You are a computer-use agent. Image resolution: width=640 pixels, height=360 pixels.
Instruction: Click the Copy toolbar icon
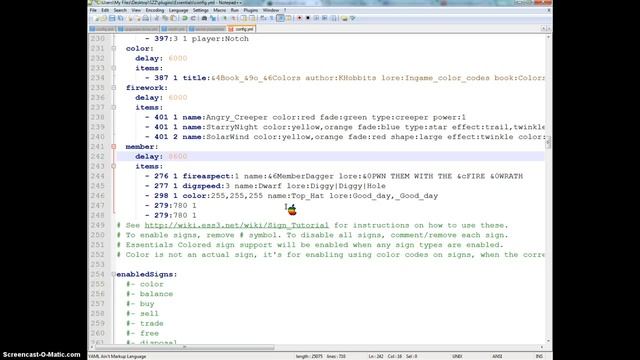tap(165, 18)
